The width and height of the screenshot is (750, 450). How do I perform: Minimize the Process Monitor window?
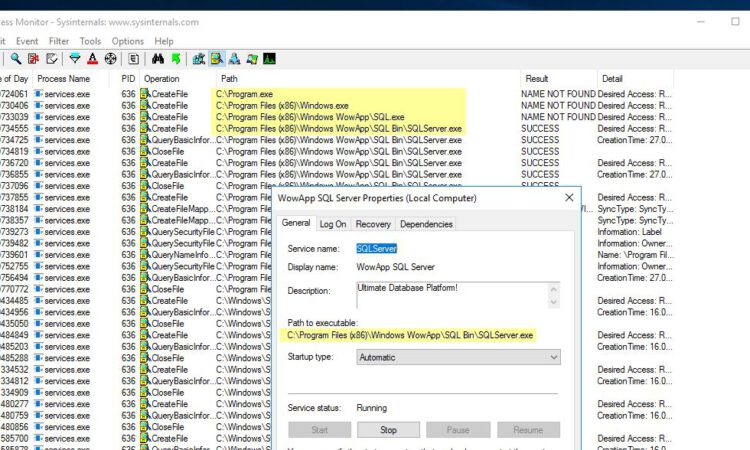[701, 22]
